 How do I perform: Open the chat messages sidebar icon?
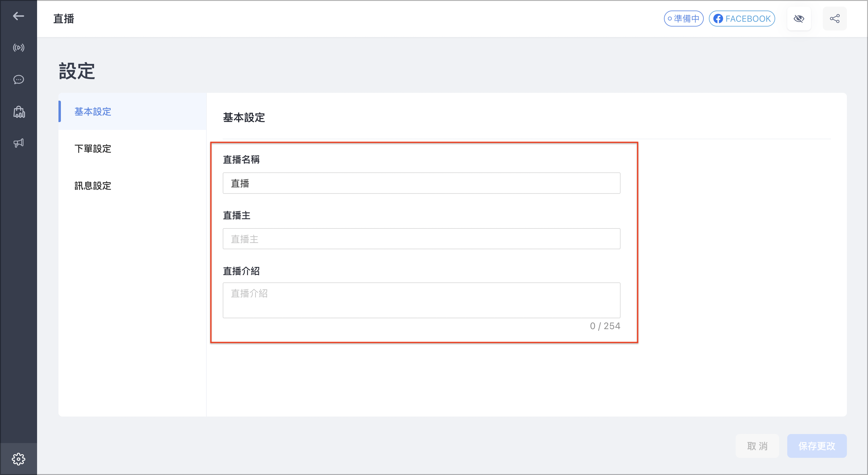click(18, 80)
